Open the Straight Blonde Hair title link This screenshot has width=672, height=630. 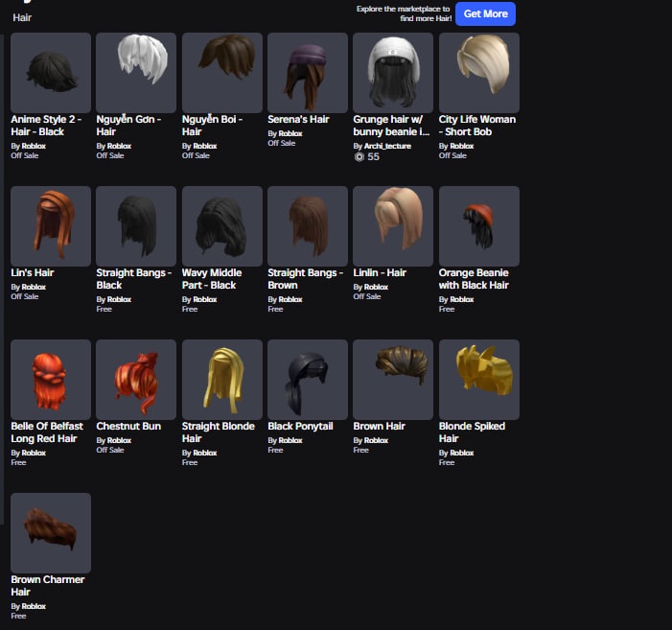[219, 432]
